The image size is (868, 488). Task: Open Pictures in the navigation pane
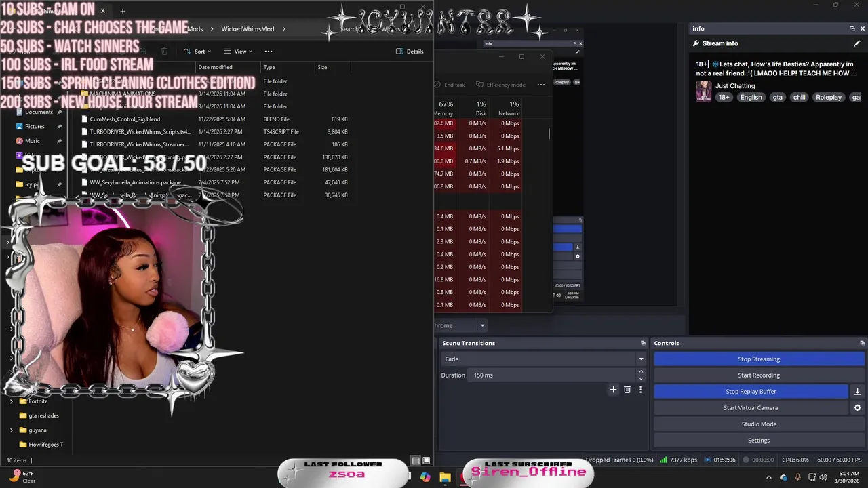coord(35,126)
